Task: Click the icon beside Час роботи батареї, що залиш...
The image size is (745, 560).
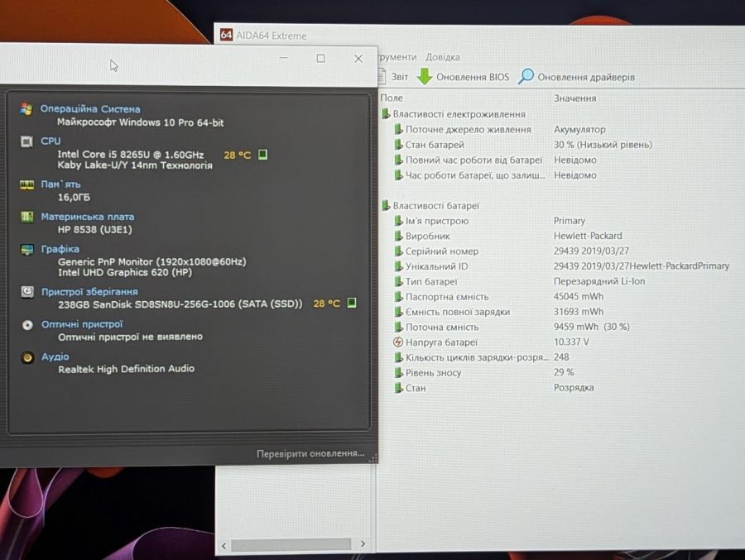Action: pos(398,175)
